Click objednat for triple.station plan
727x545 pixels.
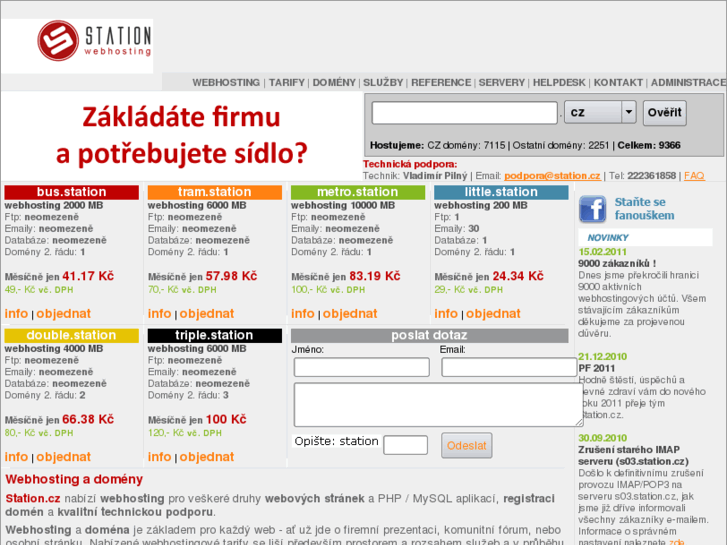pos(207,457)
